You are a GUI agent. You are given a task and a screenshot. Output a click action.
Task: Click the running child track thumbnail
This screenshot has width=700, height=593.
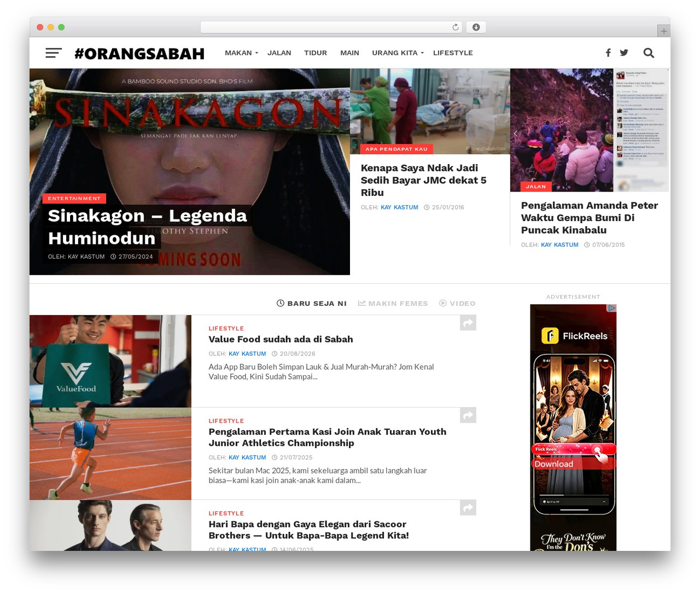(110, 454)
